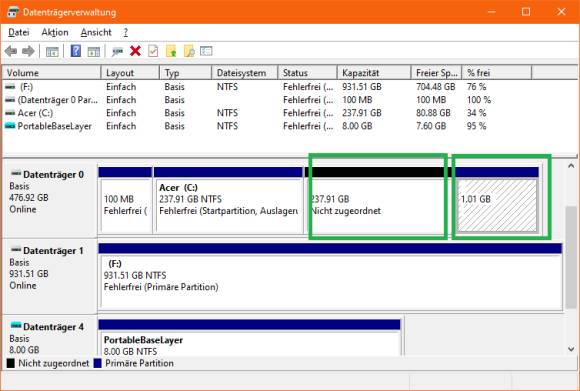This screenshot has height=391, width=580.
Task: Open the Datei menu
Action: [18, 33]
